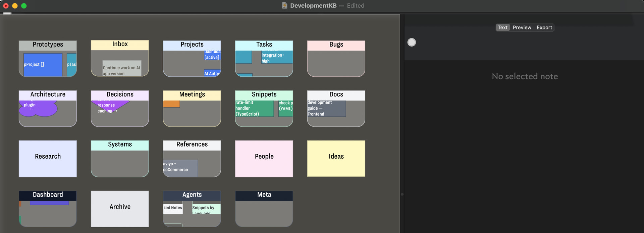The image size is (644, 233).
Task: Select the Inbox container title
Action: point(120,44)
